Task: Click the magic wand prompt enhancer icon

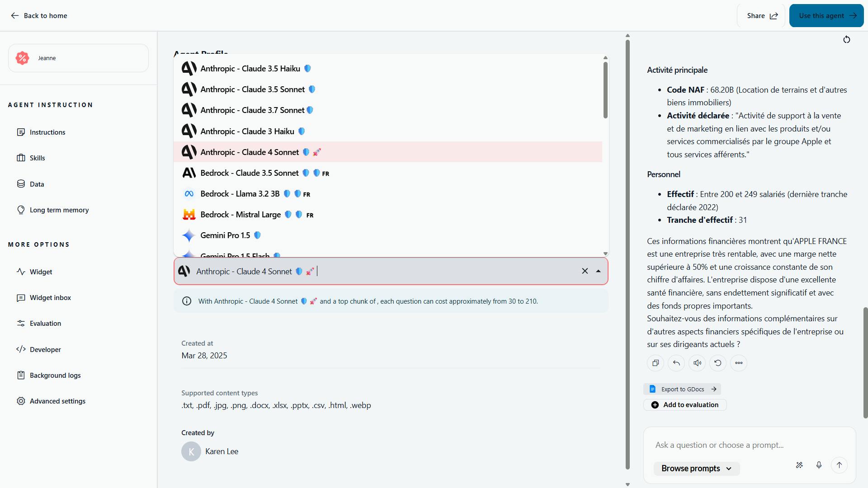Action: (799, 465)
